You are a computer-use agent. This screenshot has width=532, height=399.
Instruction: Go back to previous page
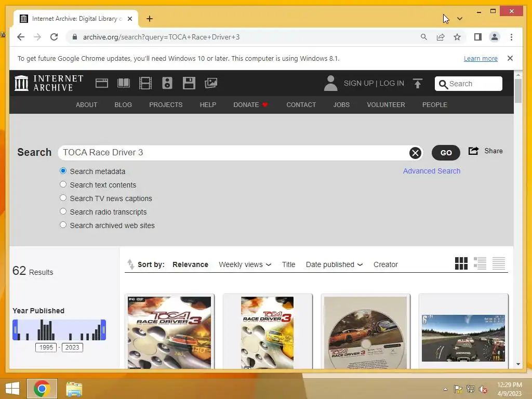click(21, 37)
